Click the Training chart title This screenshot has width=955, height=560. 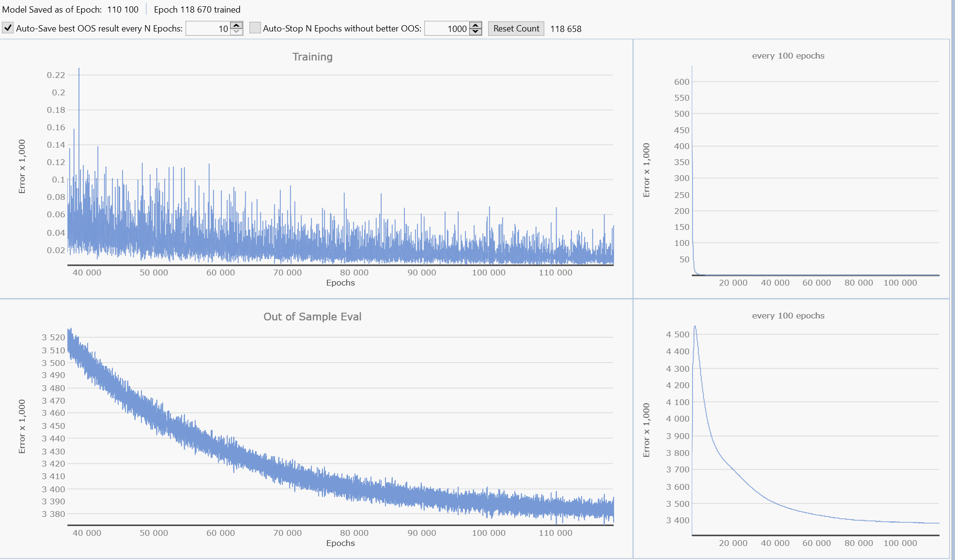pos(312,57)
